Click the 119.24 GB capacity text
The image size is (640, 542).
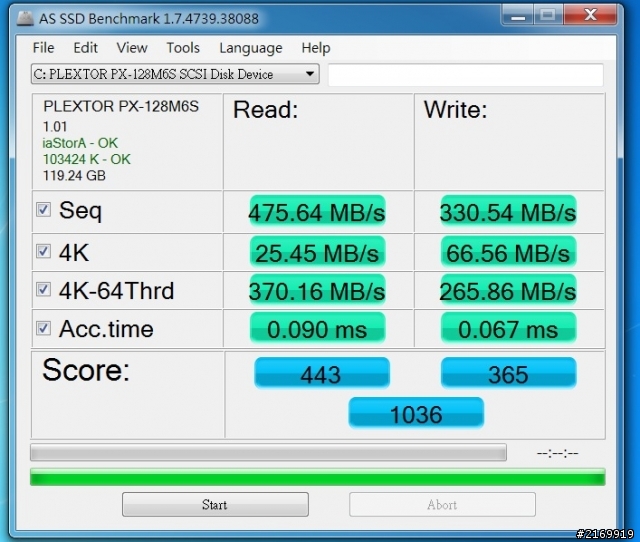[x=74, y=175]
